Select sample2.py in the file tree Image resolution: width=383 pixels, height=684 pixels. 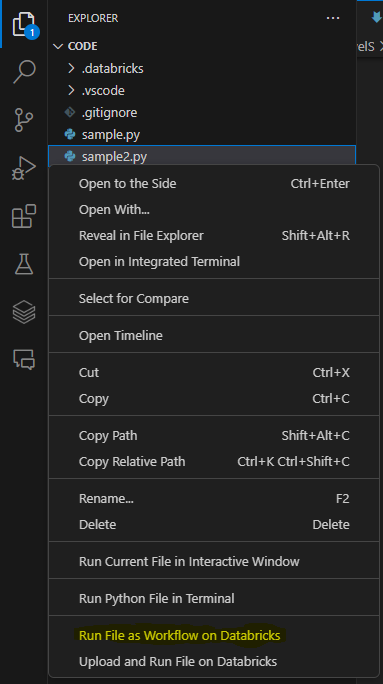coord(202,156)
